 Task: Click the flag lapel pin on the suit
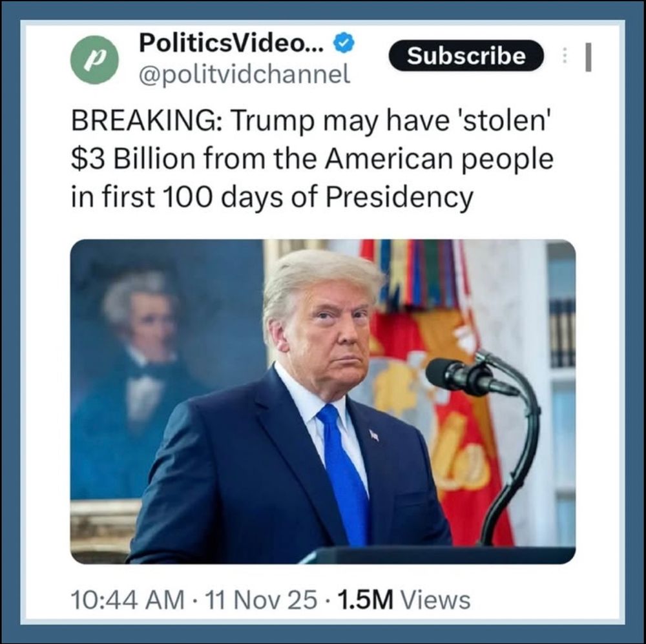(x=374, y=434)
